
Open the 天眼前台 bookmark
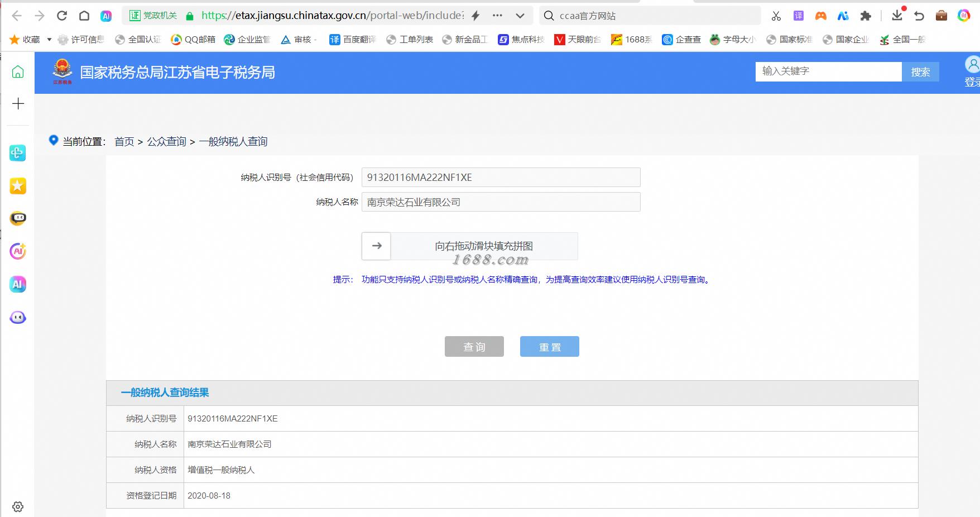(578, 39)
